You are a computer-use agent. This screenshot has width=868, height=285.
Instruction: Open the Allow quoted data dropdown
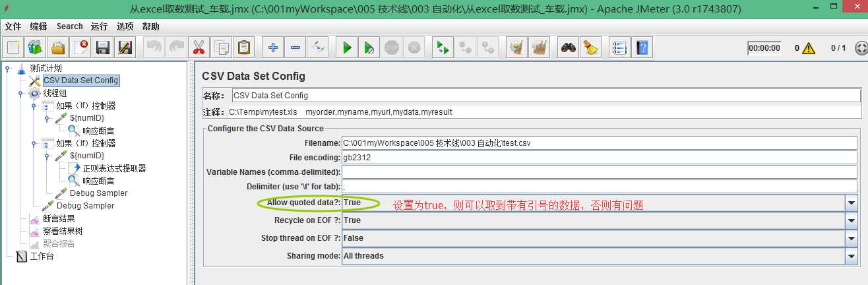[x=852, y=203]
